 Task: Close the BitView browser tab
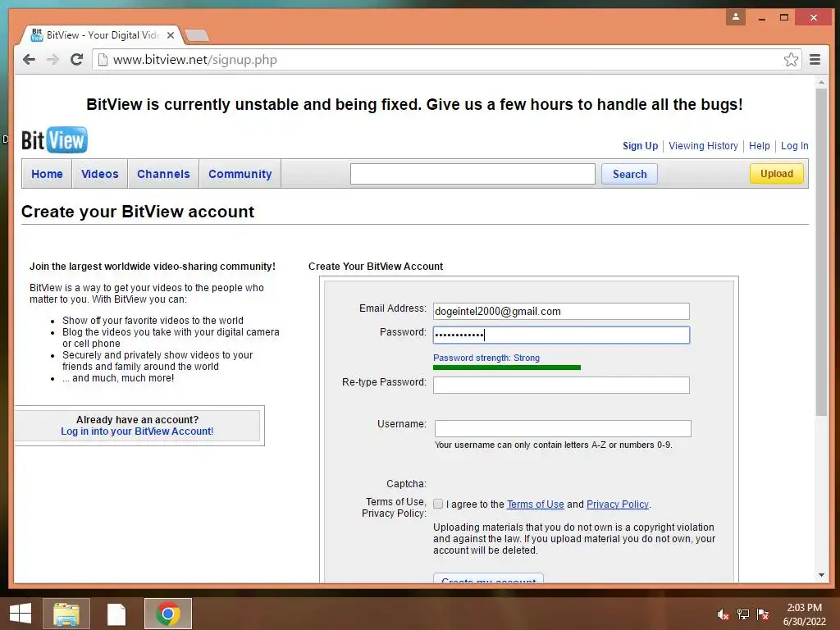point(171,35)
